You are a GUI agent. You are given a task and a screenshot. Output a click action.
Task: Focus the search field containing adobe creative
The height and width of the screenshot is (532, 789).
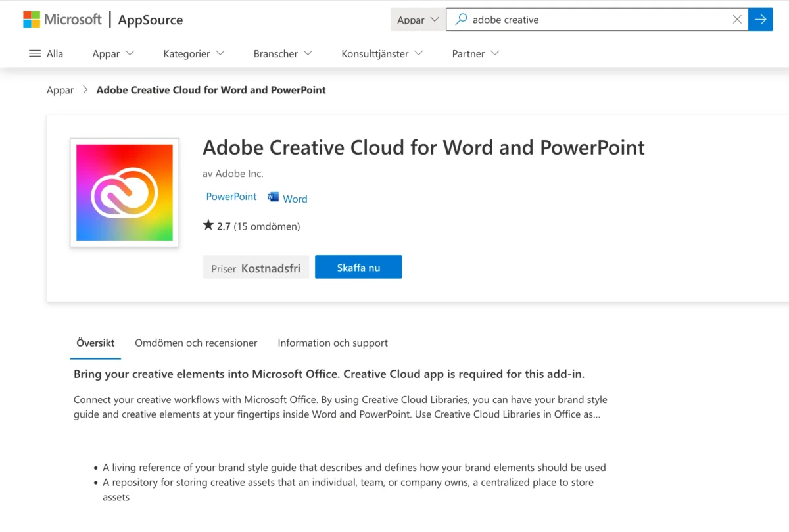(x=597, y=20)
